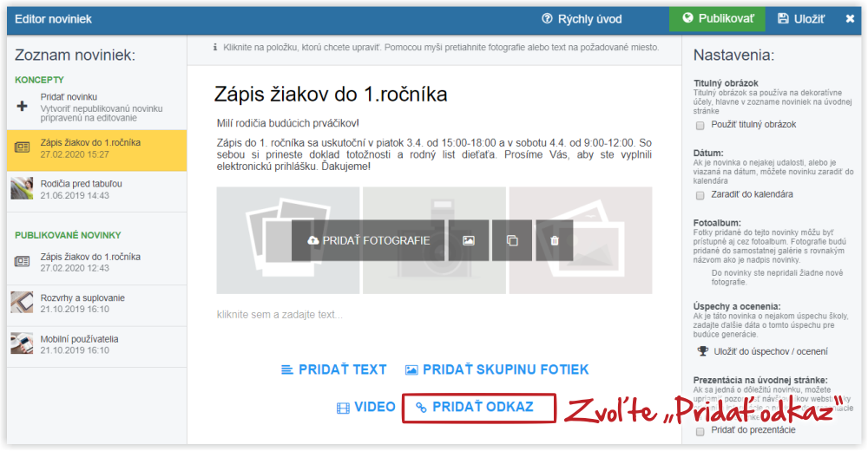Click the copy icon in photo toolbar
868x451 pixels.
coord(512,241)
